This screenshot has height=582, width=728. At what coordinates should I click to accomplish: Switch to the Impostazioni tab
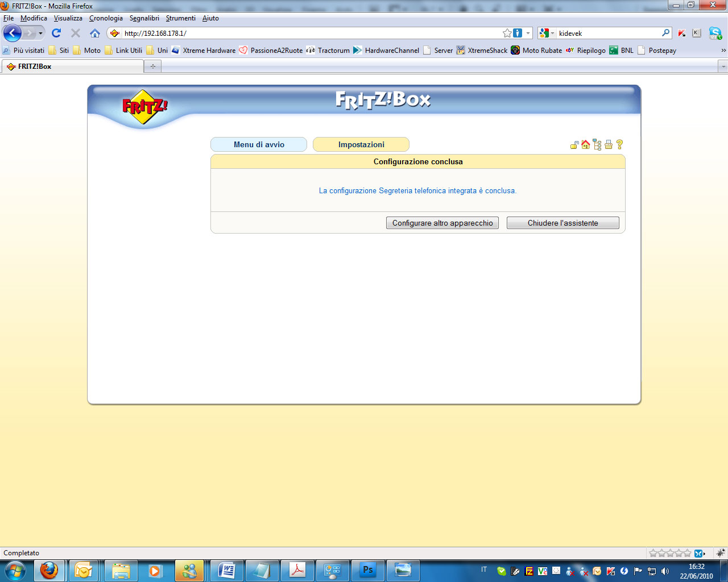[x=361, y=144]
